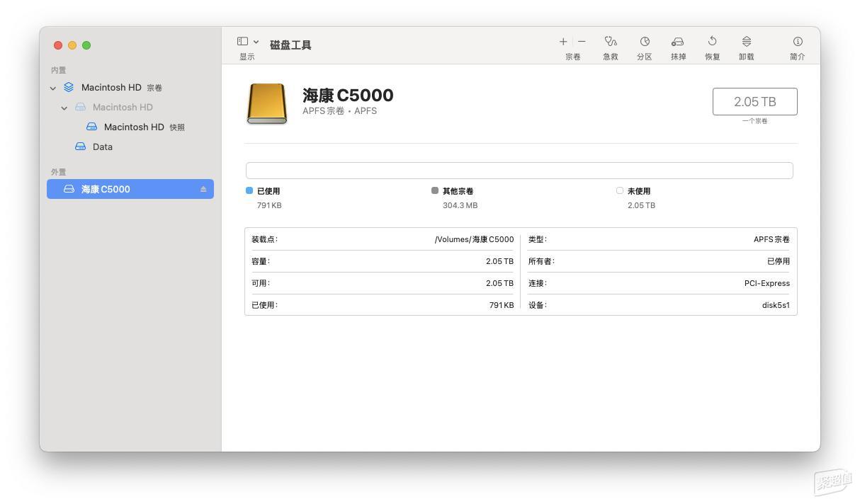Screen dimensions: 860x504
Task: Click the connection value PCI-Express
Action: point(767,283)
